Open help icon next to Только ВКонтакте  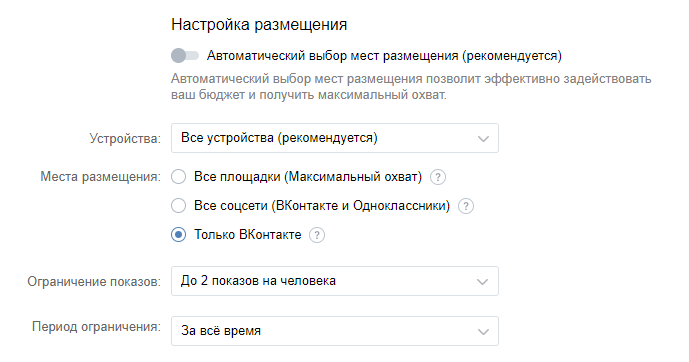tap(317, 235)
